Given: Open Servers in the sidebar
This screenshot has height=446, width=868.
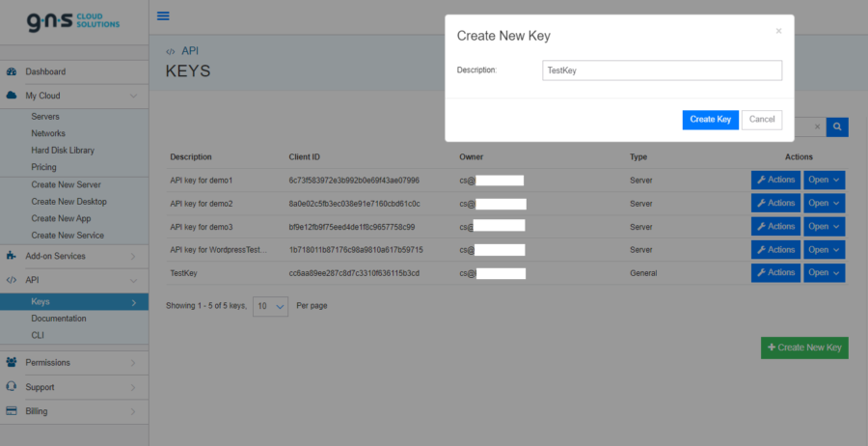Looking at the screenshot, I should click(x=45, y=117).
